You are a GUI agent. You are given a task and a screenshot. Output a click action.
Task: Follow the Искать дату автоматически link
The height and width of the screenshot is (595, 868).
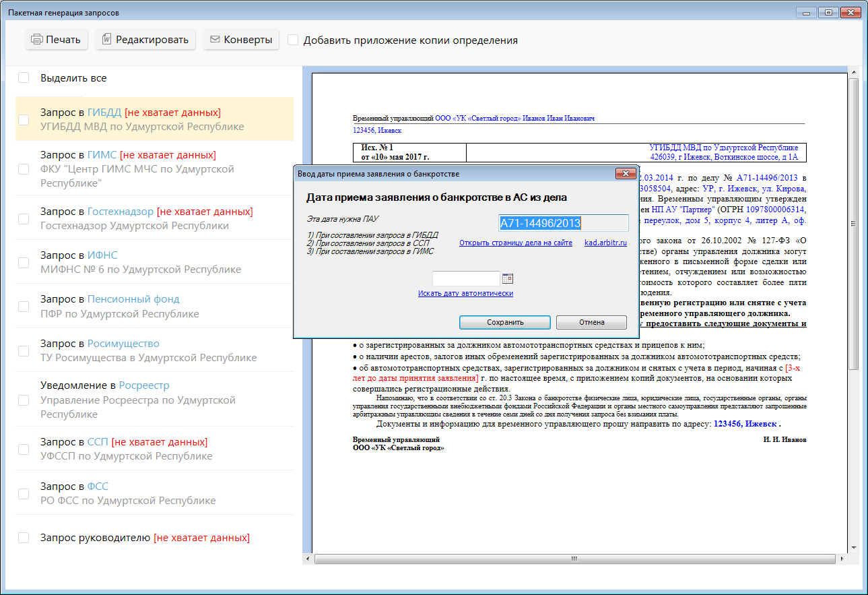465,293
